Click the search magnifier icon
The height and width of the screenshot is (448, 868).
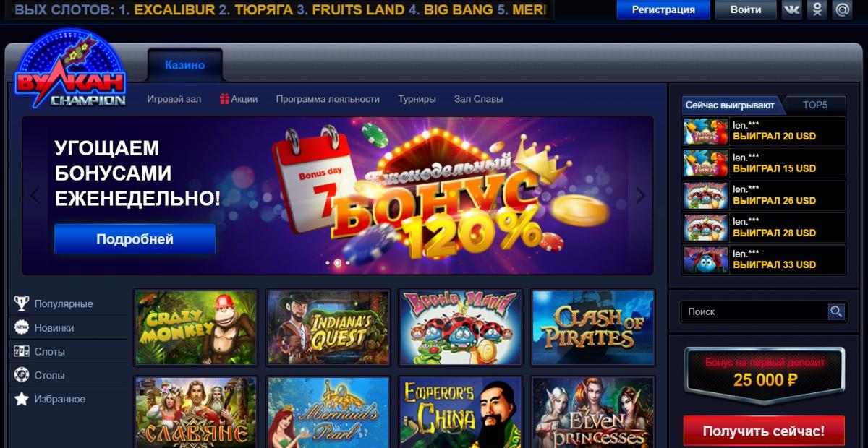coord(836,311)
